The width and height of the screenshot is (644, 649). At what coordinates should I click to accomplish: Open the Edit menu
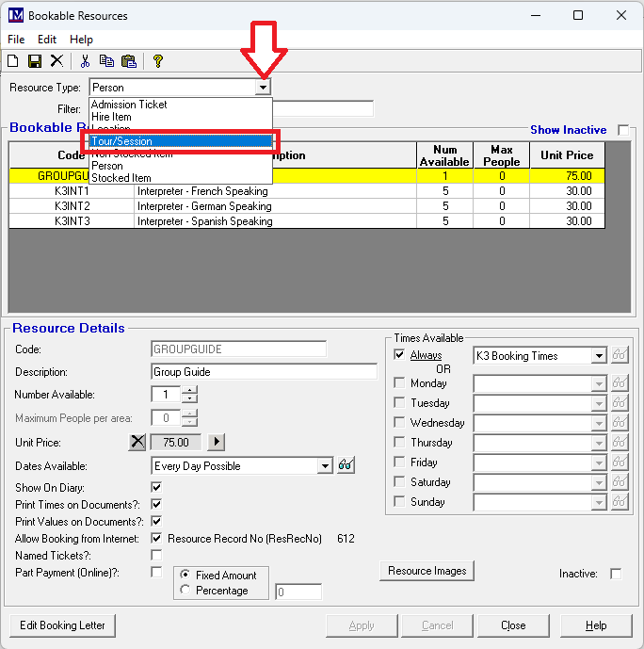click(47, 40)
